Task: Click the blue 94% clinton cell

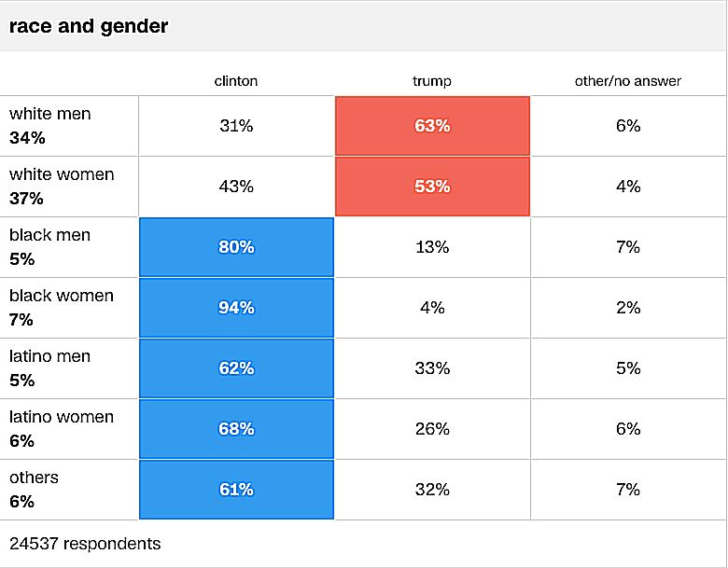Action: (236, 308)
